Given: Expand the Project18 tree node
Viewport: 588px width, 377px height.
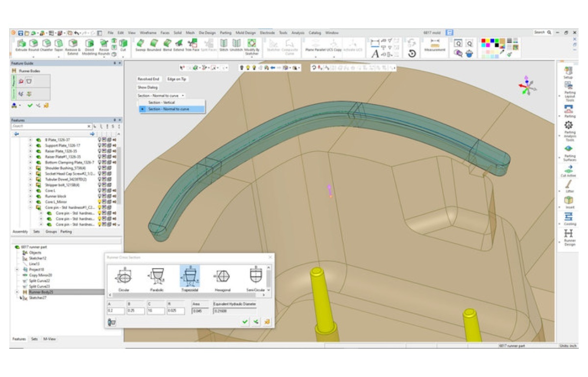Looking at the screenshot, I should pyautogui.click(x=18, y=269).
